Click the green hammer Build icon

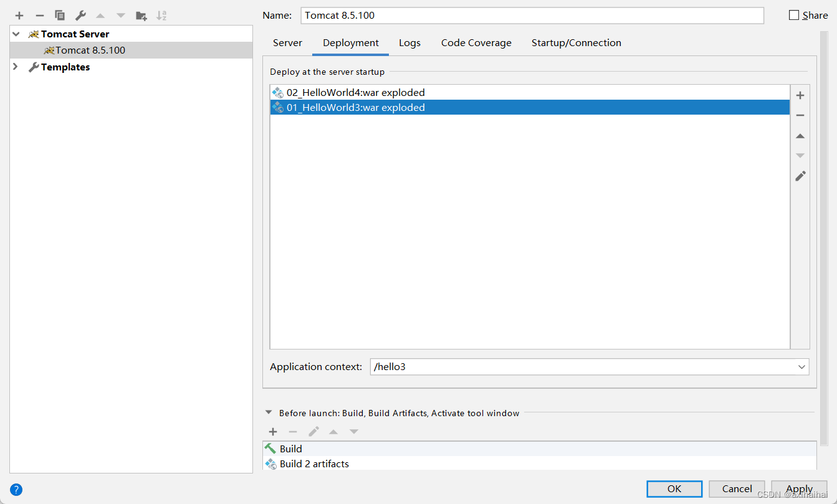coord(270,449)
